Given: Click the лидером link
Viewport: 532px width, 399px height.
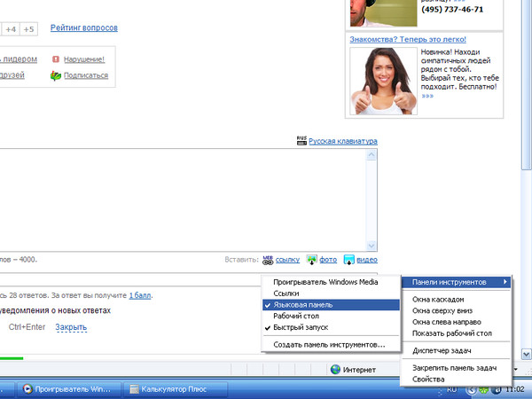Looking at the screenshot, I should coord(19,59).
